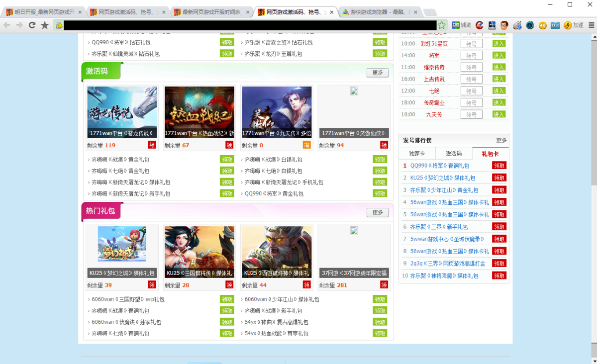Viewport: 597px width, 364px height.
Task: Click the 领号 field for 七绝
Action: 471,91
